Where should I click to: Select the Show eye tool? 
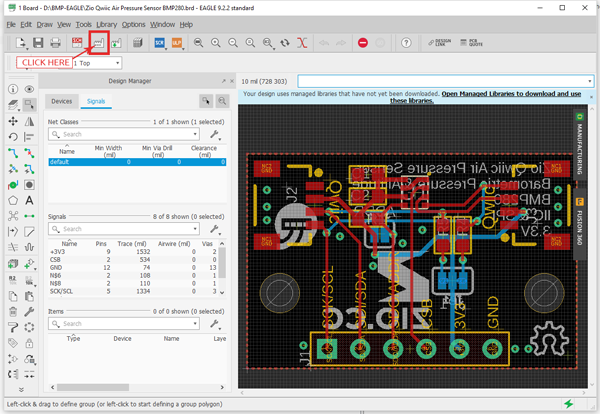click(x=29, y=89)
